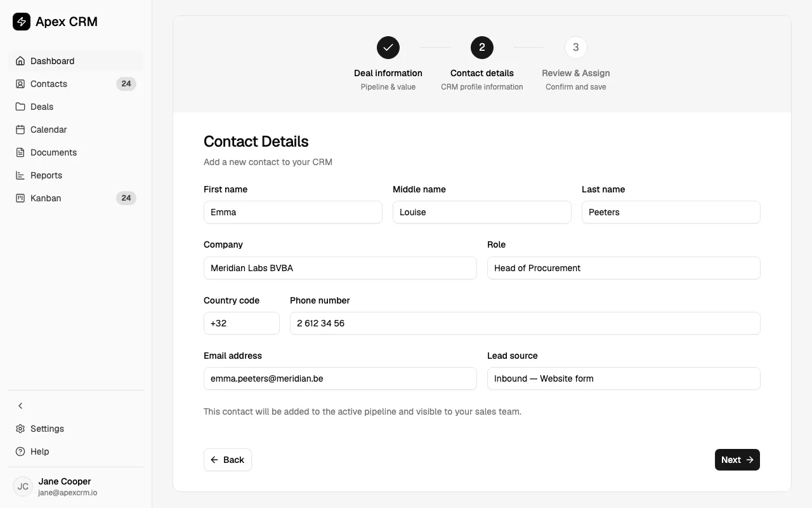Click the Company field Meridian Labs BVBA
Screen dimensions: 812x508
point(340,268)
